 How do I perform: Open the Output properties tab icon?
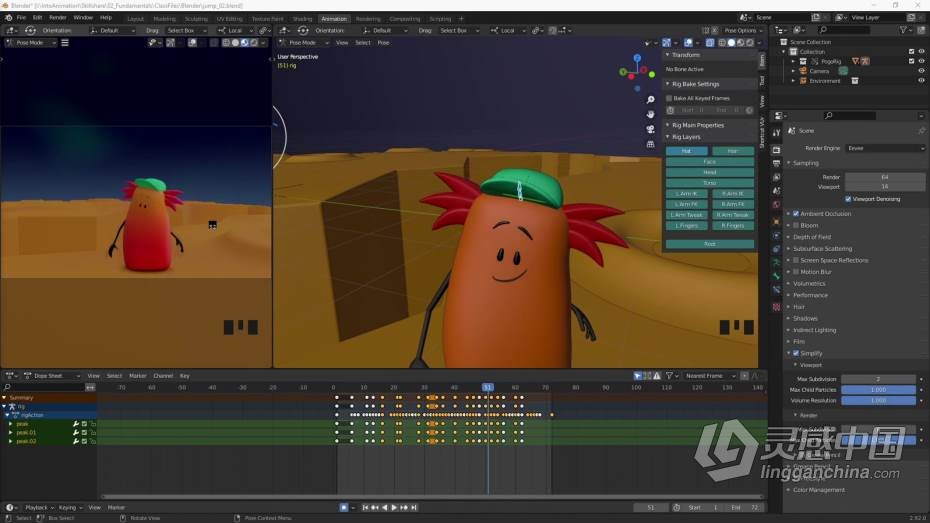776,163
